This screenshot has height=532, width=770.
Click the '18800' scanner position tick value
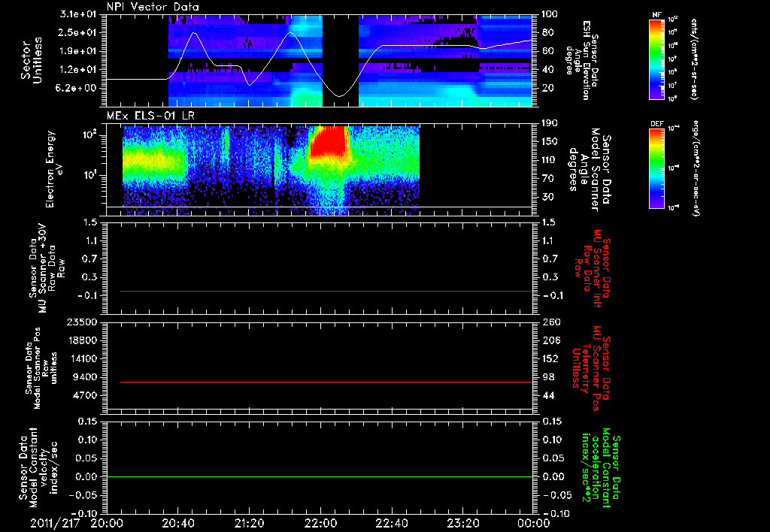[x=83, y=340]
